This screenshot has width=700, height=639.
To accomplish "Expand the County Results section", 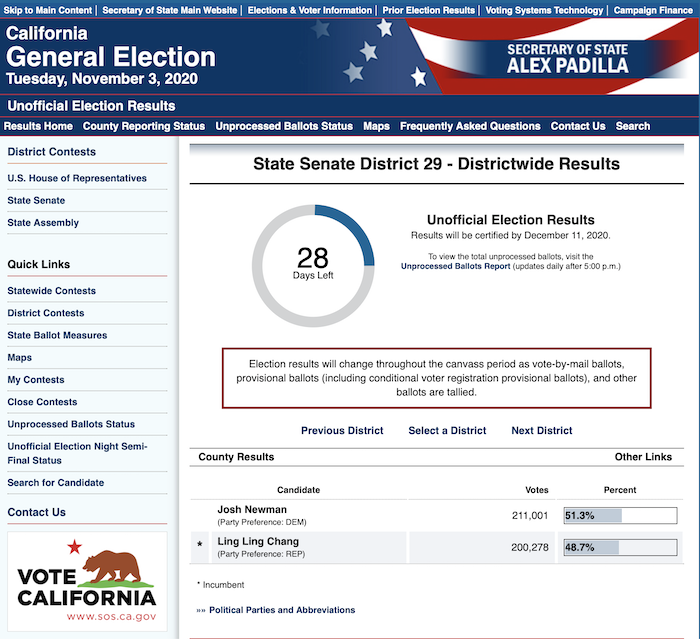I will [x=236, y=457].
